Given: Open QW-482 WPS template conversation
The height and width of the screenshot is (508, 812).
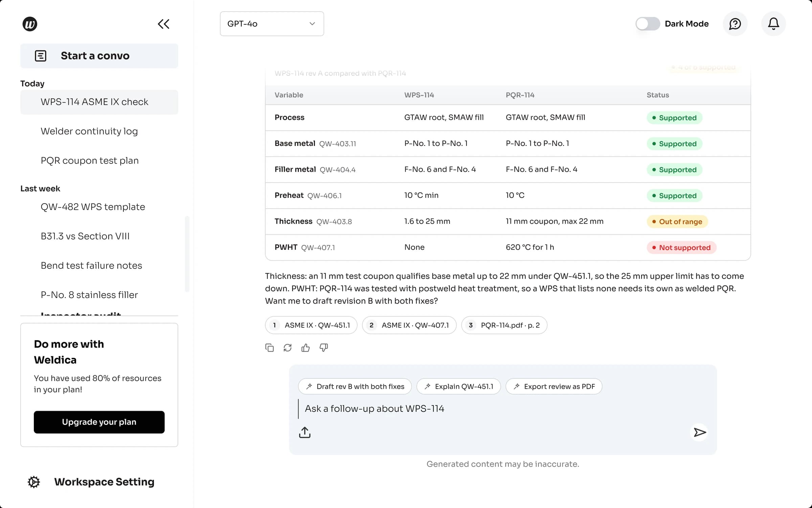Looking at the screenshot, I should pyautogui.click(x=99, y=207).
